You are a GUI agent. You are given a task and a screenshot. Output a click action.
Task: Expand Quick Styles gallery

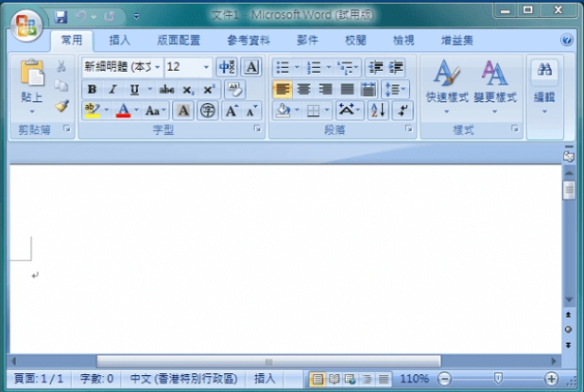[x=447, y=87]
